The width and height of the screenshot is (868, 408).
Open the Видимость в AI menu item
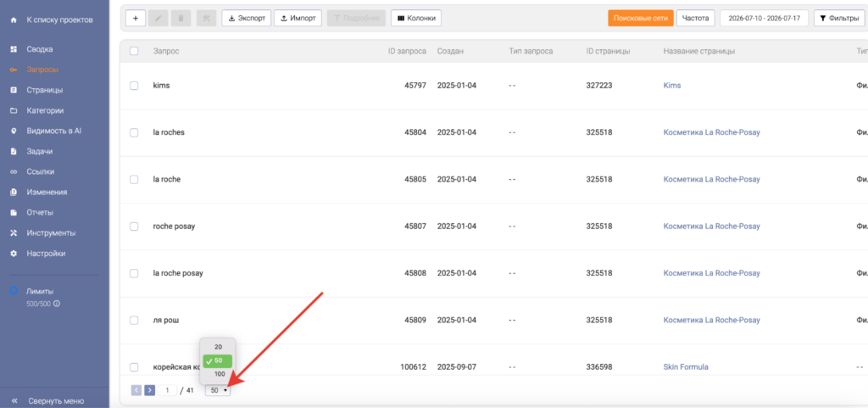[54, 131]
